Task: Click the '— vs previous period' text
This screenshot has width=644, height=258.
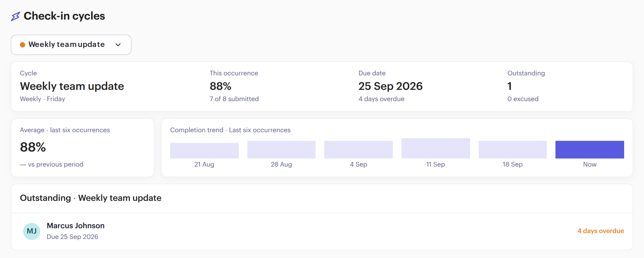Action: pyautogui.click(x=52, y=164)
